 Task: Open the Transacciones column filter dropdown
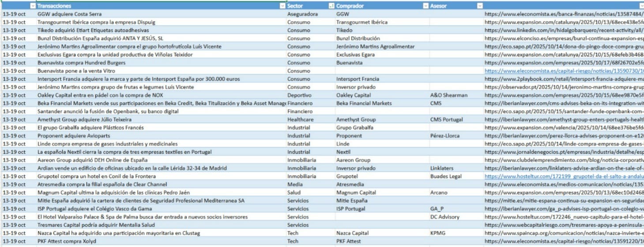pyautogui.click(x=282, y=6)
